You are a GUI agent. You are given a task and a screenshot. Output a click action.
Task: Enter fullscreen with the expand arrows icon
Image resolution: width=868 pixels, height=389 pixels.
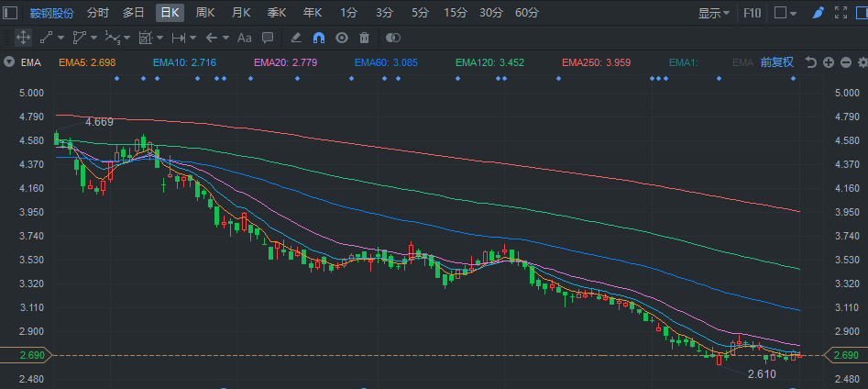[841, 12]
